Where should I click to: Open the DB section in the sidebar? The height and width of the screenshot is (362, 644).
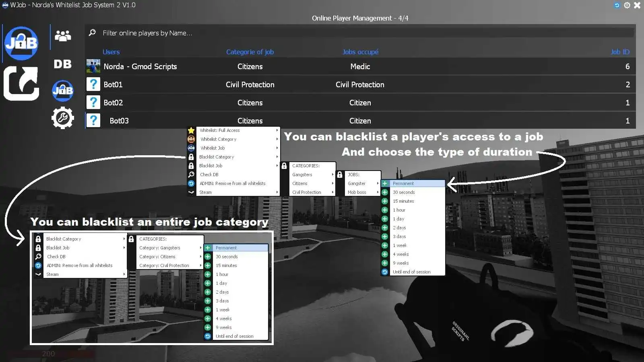[x=62, y=64]
